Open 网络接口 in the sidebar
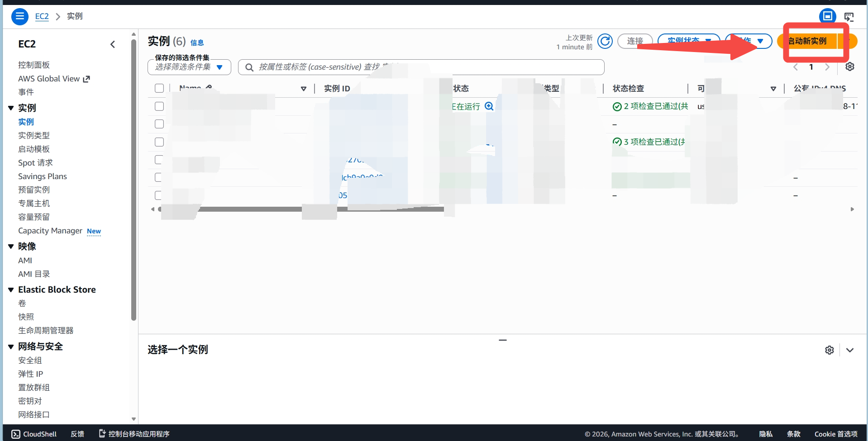This screenshot has width=868, height=441. tap(34, 415)
